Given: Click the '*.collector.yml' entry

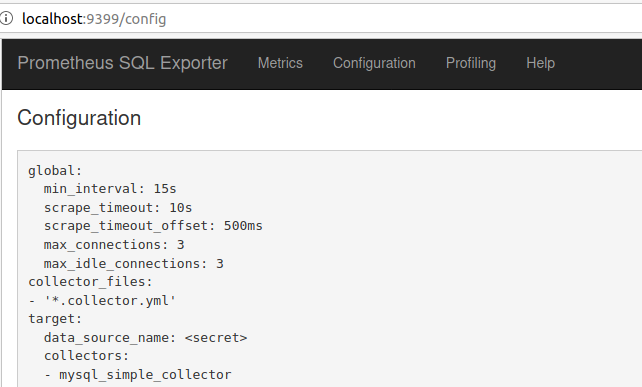Looking at the screenshot, I should (x=110, y=301).
